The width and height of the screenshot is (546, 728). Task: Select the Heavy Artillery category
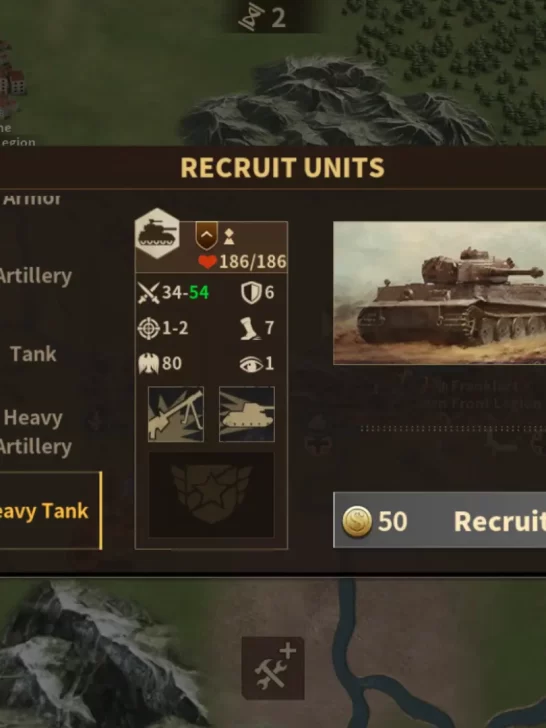[x=36, y=432]
